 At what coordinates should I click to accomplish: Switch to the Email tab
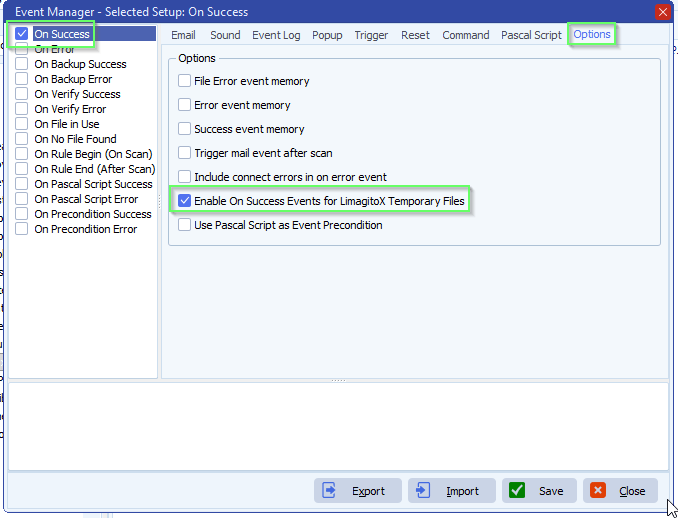click(183, 35)
